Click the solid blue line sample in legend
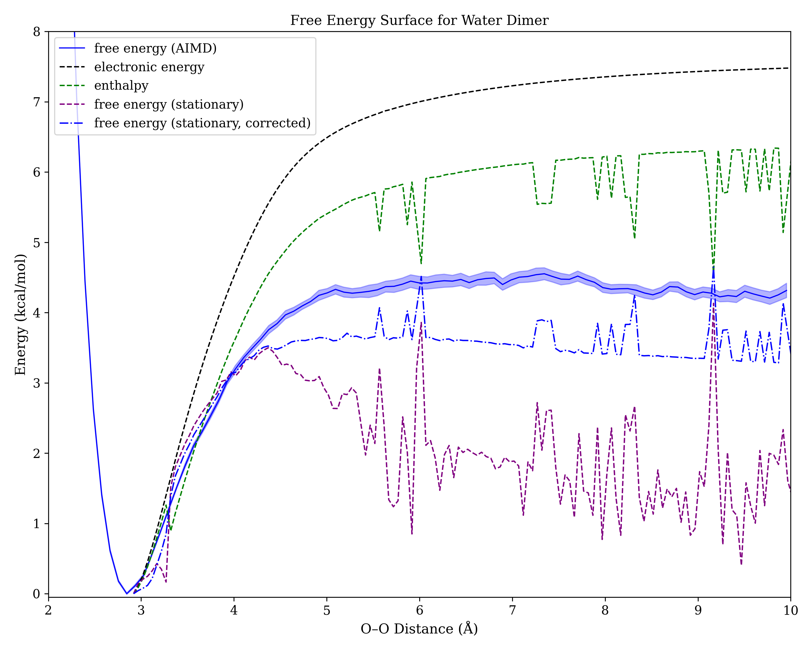 (x=72, y=48)
